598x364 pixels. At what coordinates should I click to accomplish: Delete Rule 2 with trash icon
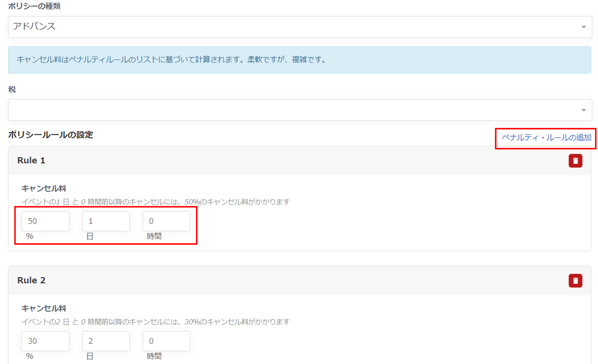(575, 281)
